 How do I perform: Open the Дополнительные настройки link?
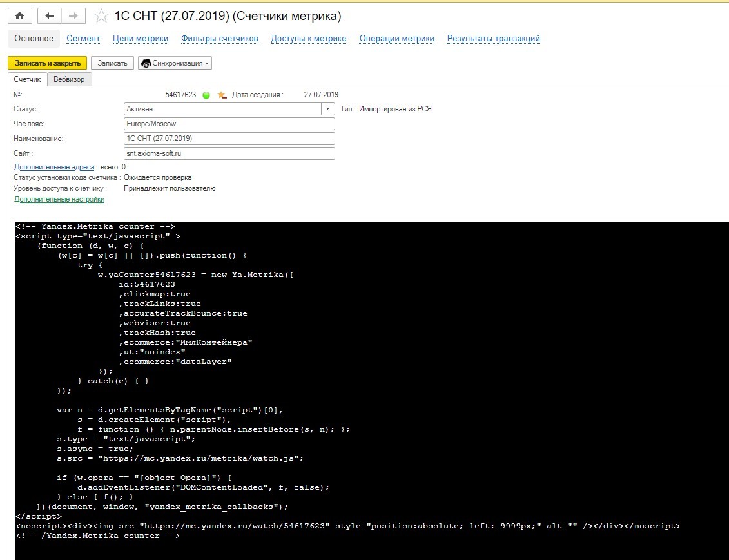(x=59, y=199)
